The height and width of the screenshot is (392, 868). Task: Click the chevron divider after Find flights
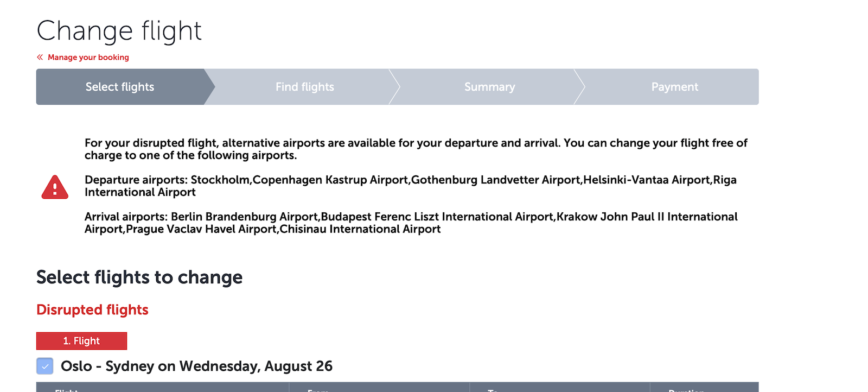(x=394, y=87)
